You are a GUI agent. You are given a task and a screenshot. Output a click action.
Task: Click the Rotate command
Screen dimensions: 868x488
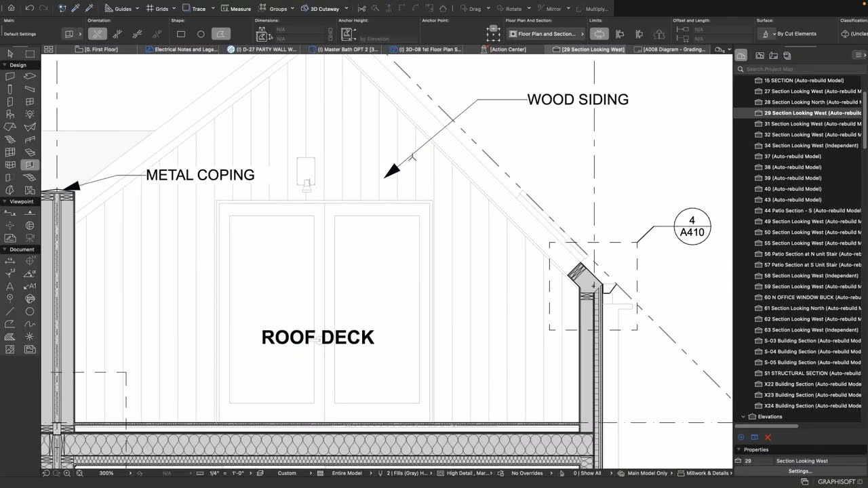[509, 9]
